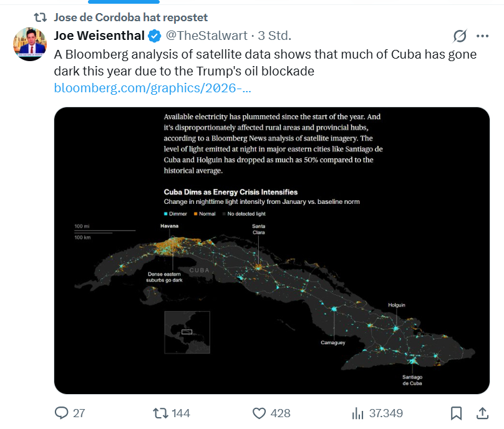Open the view analytics bar chart icon
Screen dimensions: 504x429
pyautogui.click(x=358, y=413)
